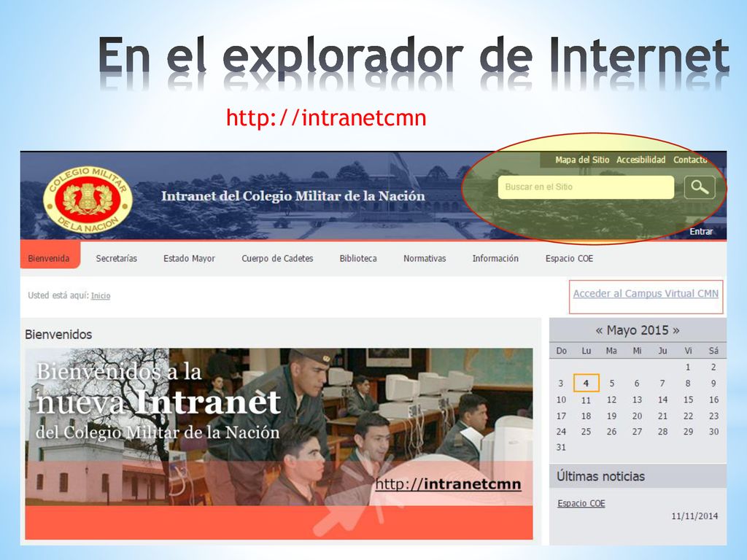Click the 11/11/2014 news date
Screen dimensions: 747x560
pos(694,516)
